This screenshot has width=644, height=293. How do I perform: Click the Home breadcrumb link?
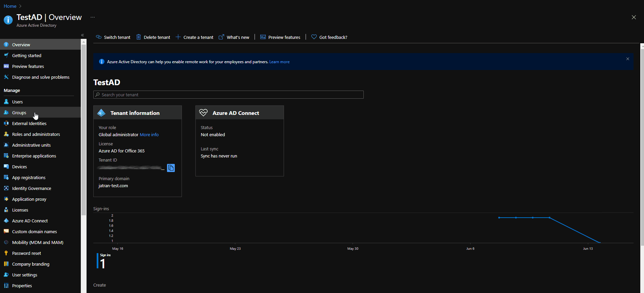click(10, 6)
